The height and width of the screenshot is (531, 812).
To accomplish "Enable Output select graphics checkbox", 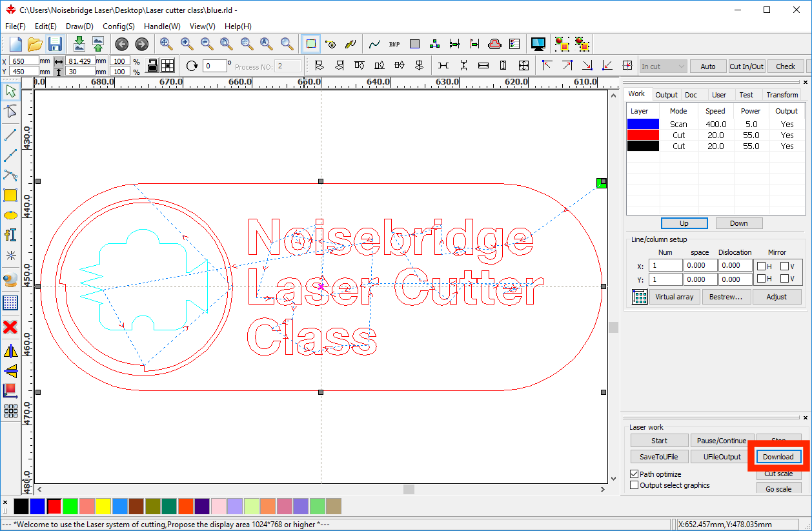I will tap(634, 485).
